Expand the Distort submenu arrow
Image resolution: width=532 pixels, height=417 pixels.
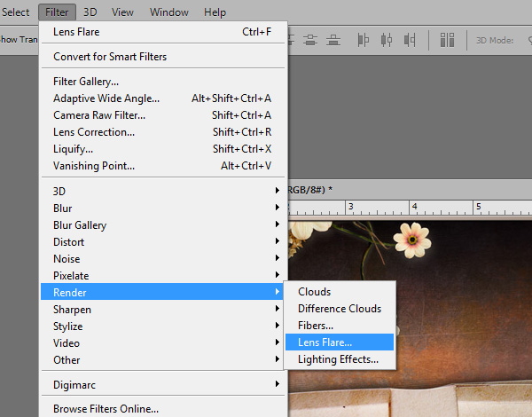(278, 241)
